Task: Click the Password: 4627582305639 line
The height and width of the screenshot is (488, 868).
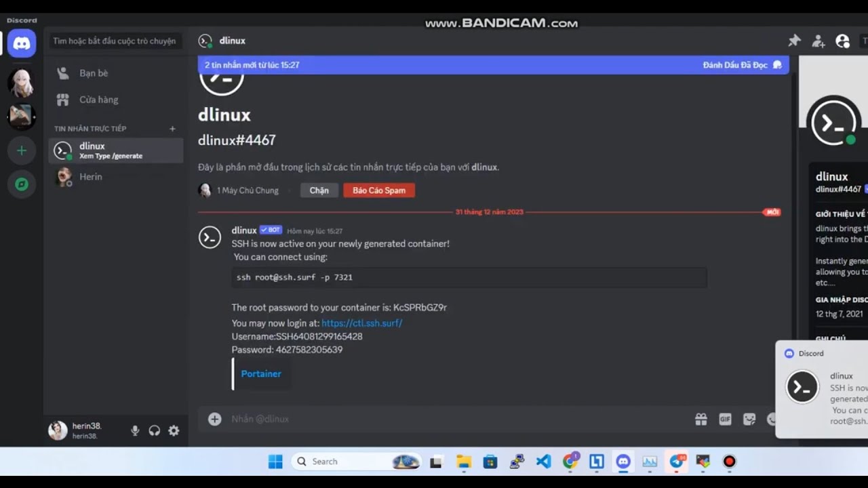Action: [287, 350]
